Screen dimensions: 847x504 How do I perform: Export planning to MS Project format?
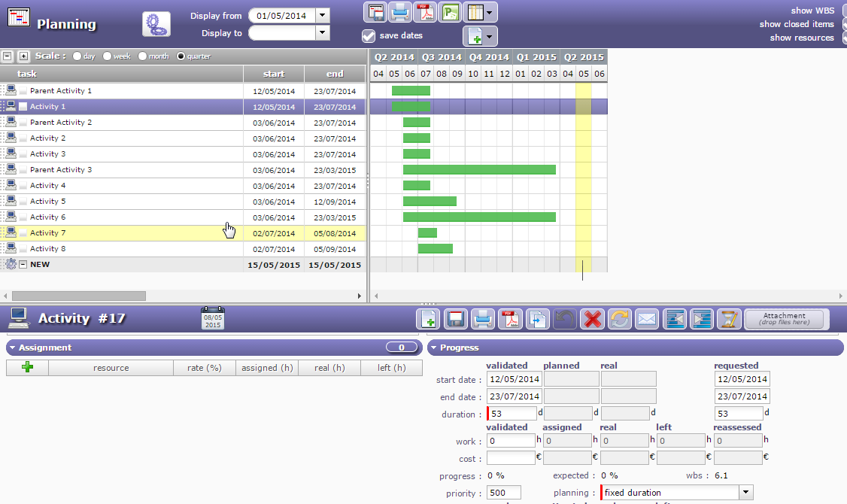450,12
